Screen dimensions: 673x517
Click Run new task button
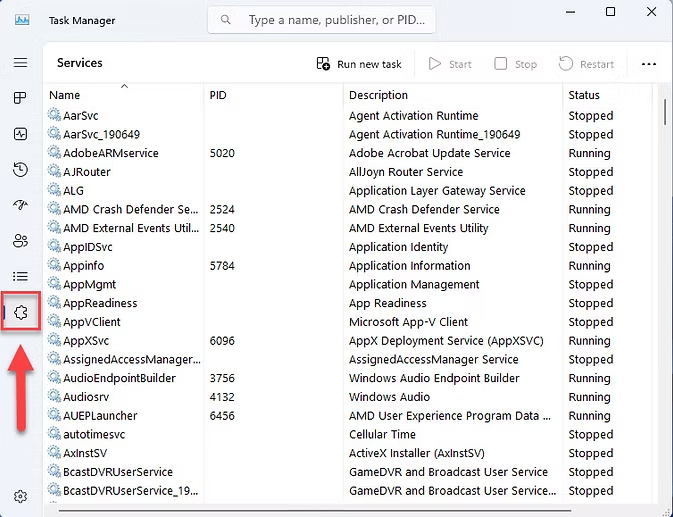point(359,64)
